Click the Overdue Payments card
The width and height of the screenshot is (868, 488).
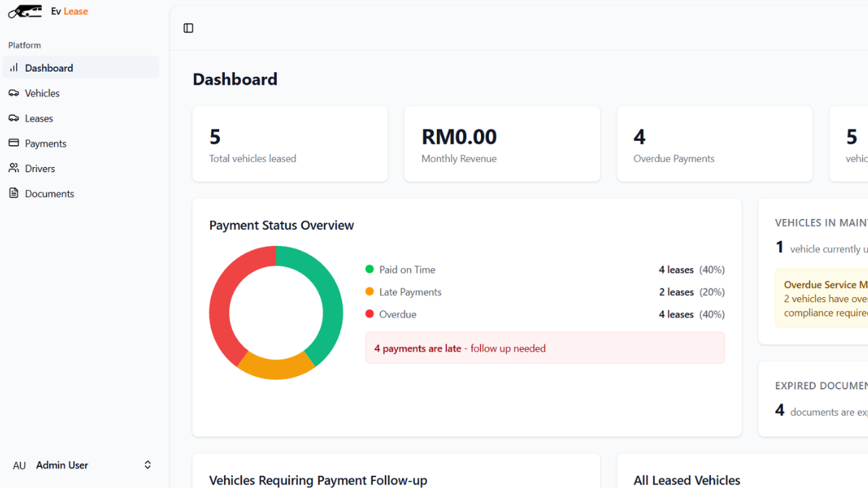[715, 144]
